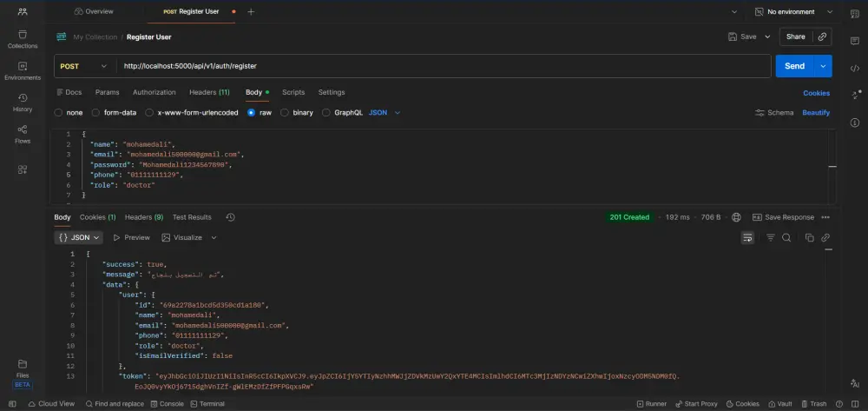Click the Share button
This screenshot has width=868, height=411.
click(795, 36)
